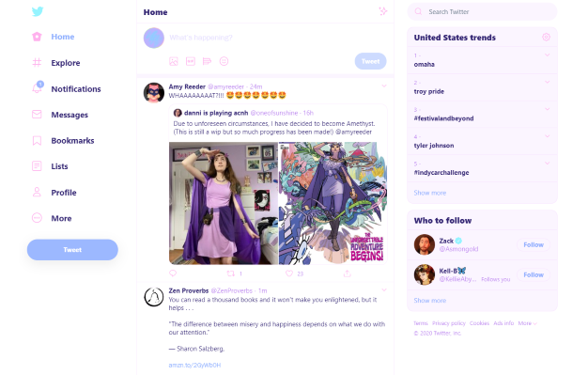Viewport: 588px width, 375px height.
Task: Open Notifications from the sidebar
Action: pos(76,89)
